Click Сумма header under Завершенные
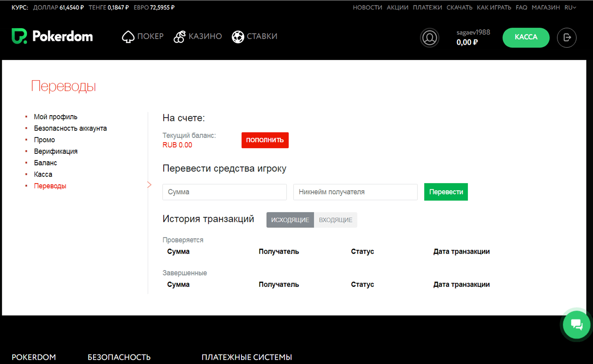The height and width of the screenshot is (364, 593). click(x=178, y=284)
